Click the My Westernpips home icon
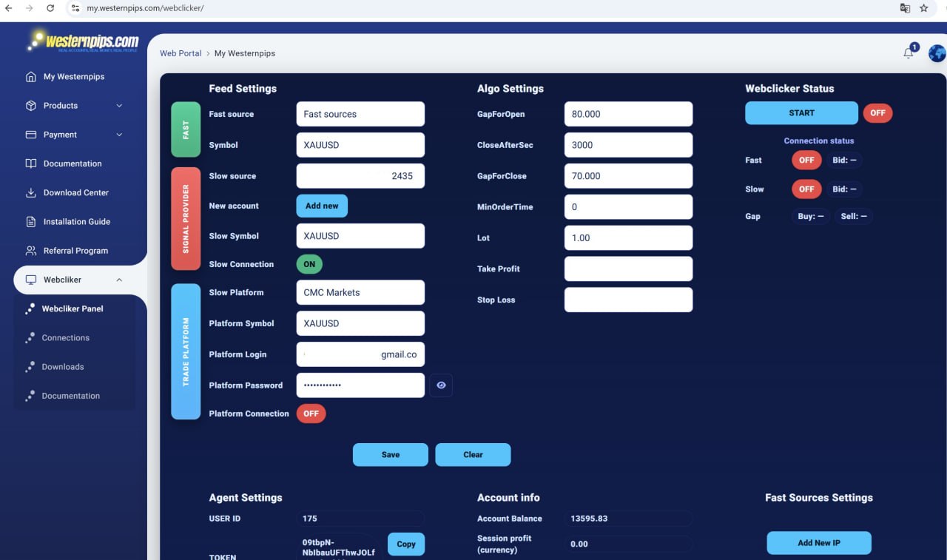The width and height of the screenshot is (947, 560). pyautogui.click(x=31, y=77)
